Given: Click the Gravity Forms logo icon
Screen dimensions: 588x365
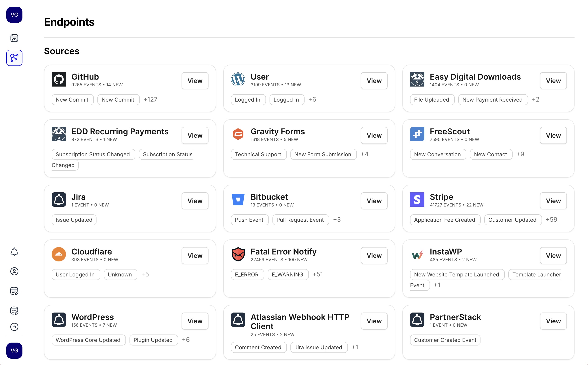Looking at the screenshot, I should pos(238,134).
